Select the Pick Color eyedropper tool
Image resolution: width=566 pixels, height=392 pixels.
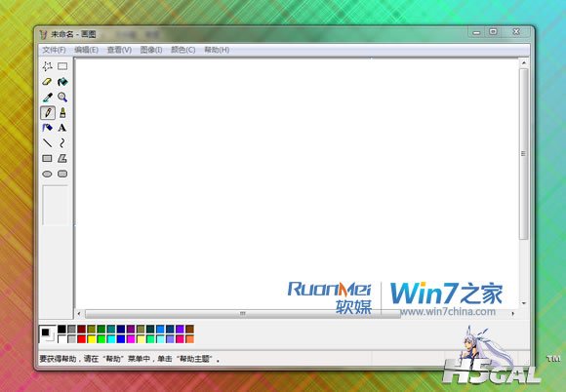pyautogui.click(x=47, y=98)
